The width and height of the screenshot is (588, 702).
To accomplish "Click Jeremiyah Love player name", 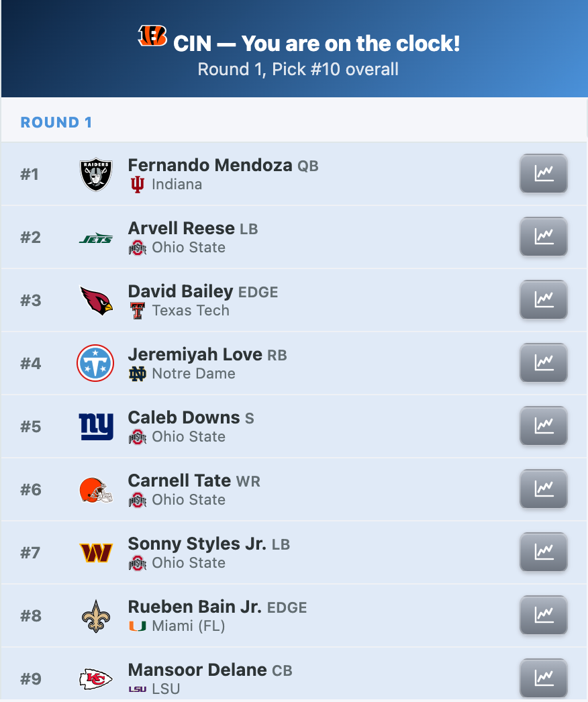I will [195, 354].
